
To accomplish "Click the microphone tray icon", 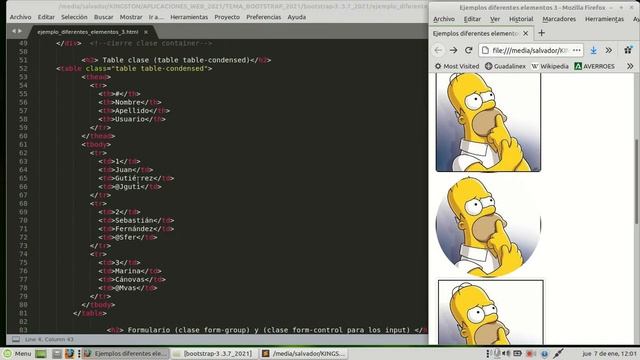I will [x=497, y=353].
